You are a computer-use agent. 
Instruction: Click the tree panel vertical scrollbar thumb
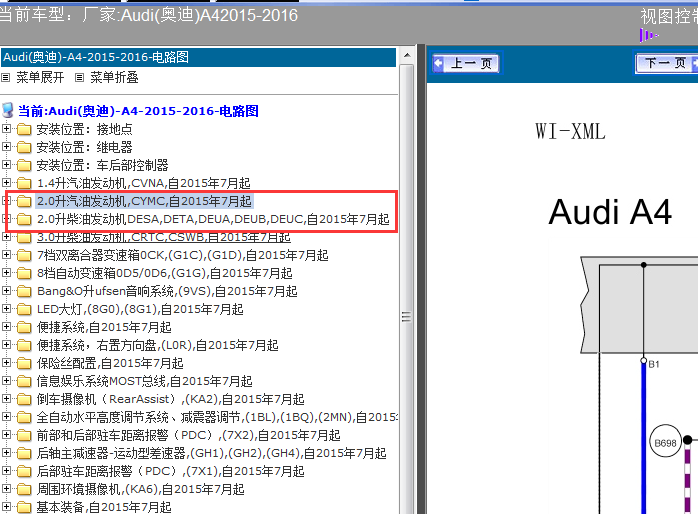(x=406, y=289)
